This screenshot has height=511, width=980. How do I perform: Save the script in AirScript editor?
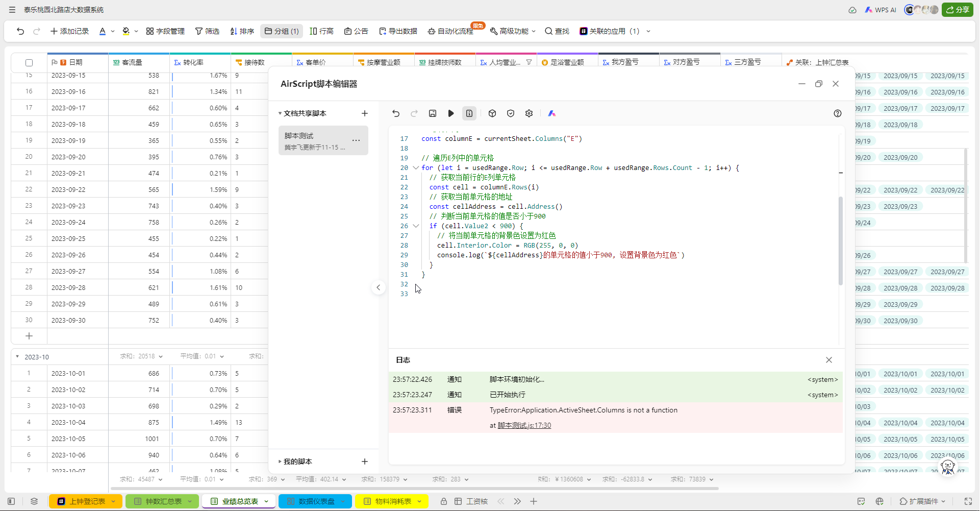433,113
